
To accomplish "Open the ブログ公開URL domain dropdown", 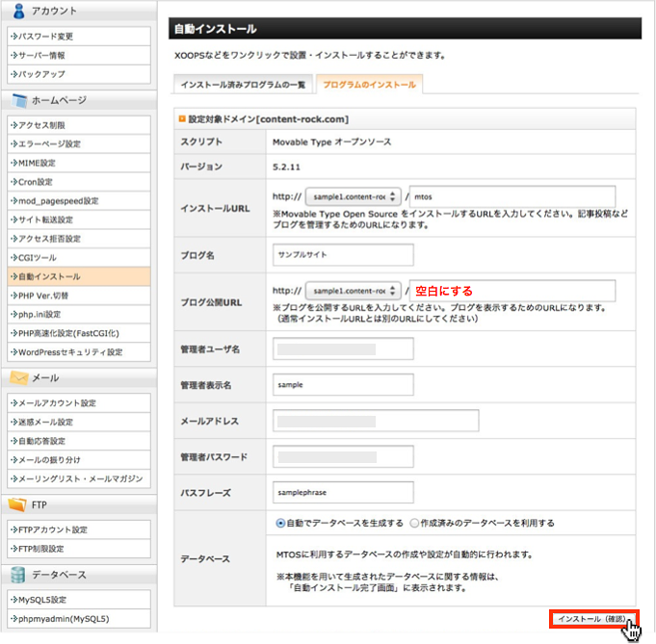I will (354, 291).
